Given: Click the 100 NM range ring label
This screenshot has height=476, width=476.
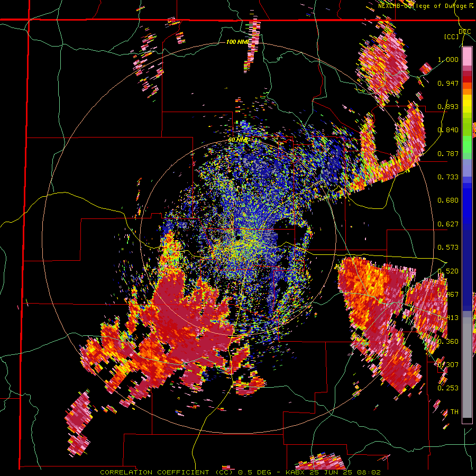Looking at the screenshot, I should pyautogui.click(x=237, y=42).
